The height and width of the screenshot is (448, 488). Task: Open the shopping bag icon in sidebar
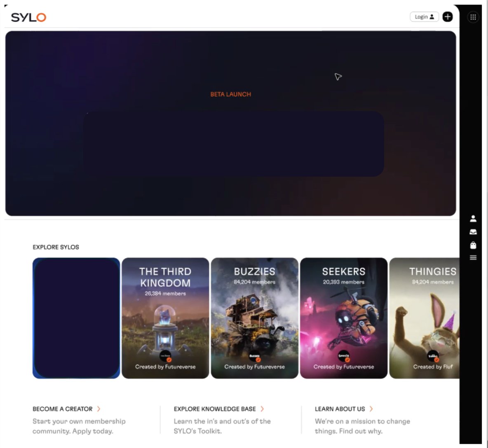(x=473, y=245)
